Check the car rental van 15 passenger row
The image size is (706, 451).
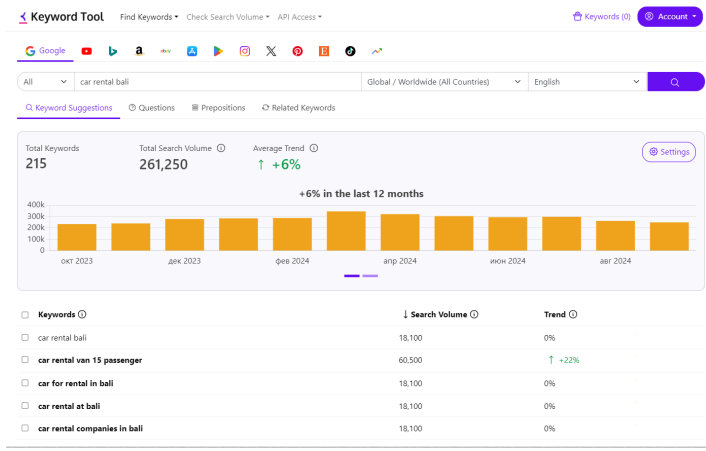[25, 360]
